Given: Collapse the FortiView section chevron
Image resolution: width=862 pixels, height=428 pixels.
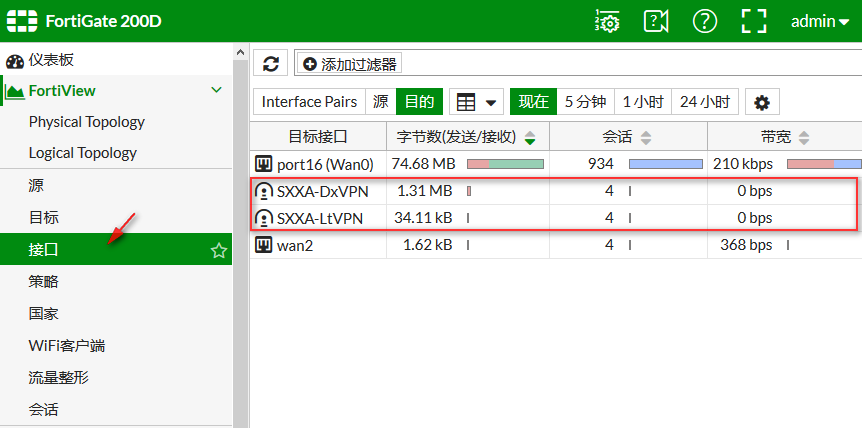Looking at the screenshot, I should (217, 90).
